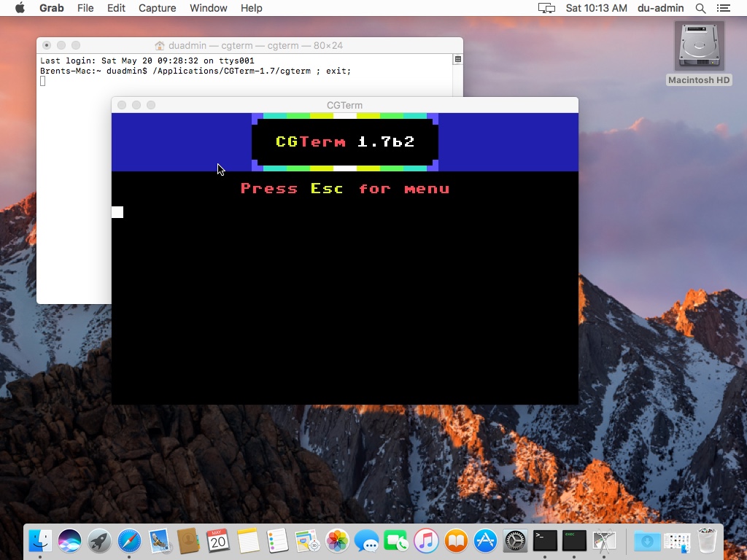Open the Edit menu
This screenshot has height=560, width=747.
point(116,8)
